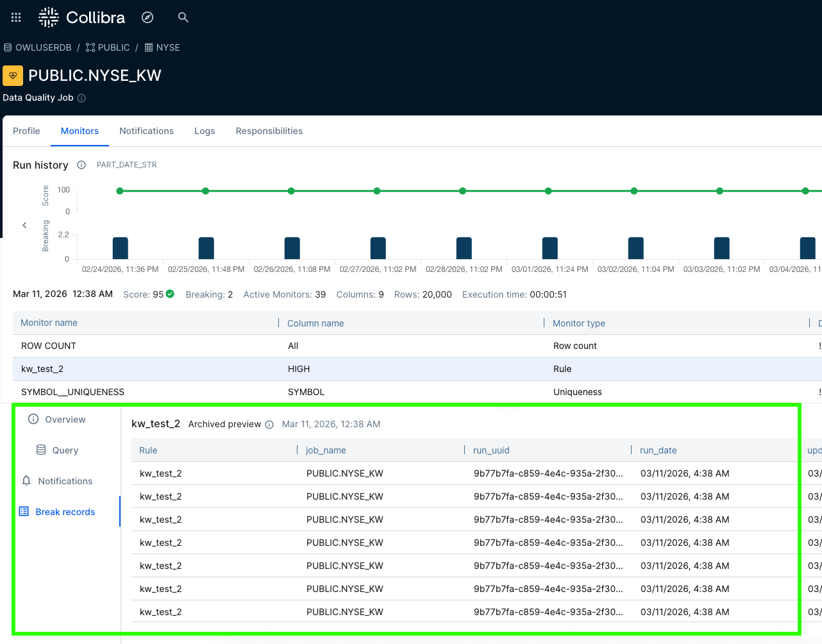The height and width of the screenshot is (644, 822).
Task: Switch to the Profile tab
Action: point(26,131)
